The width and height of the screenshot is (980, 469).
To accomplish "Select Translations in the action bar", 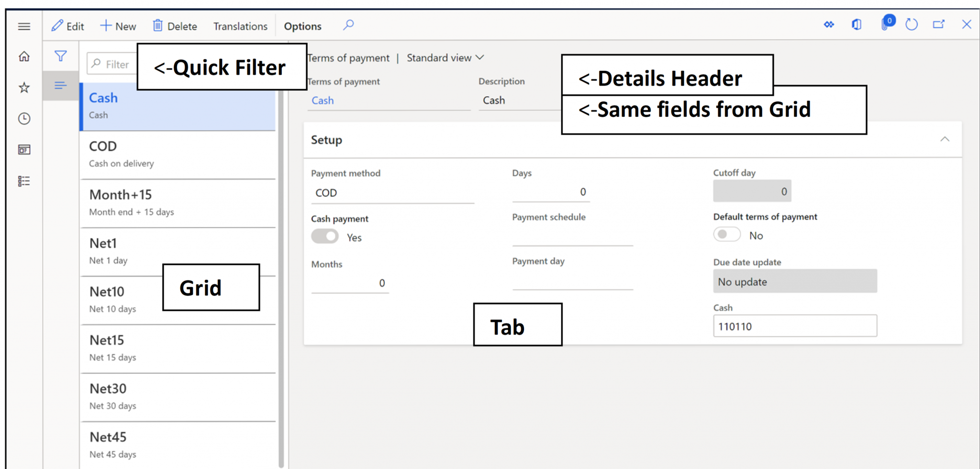I will click(x=240, y=26).
